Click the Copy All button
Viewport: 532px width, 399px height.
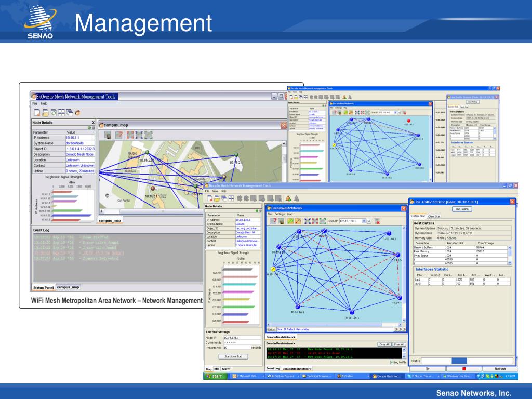[x=384, y=344]
